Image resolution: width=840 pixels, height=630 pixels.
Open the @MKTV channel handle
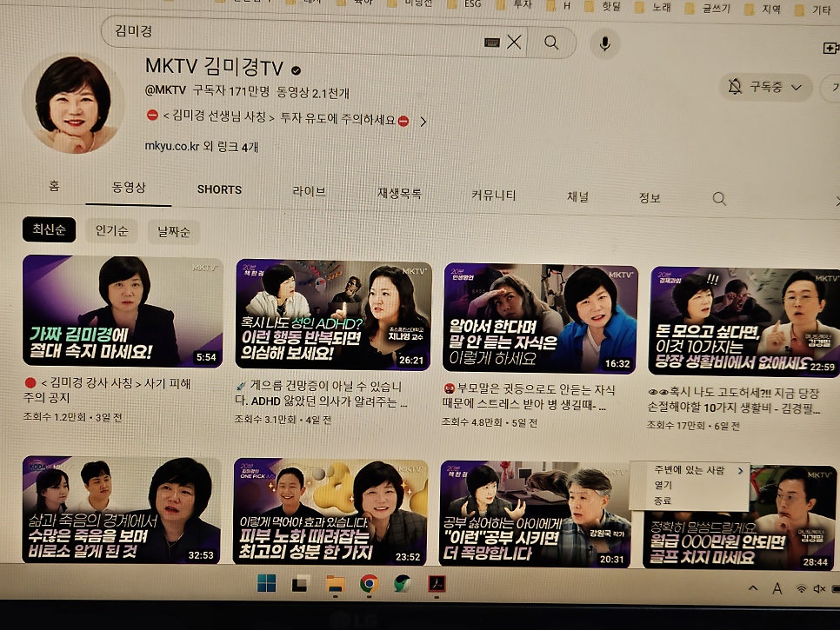pos(165,90)
